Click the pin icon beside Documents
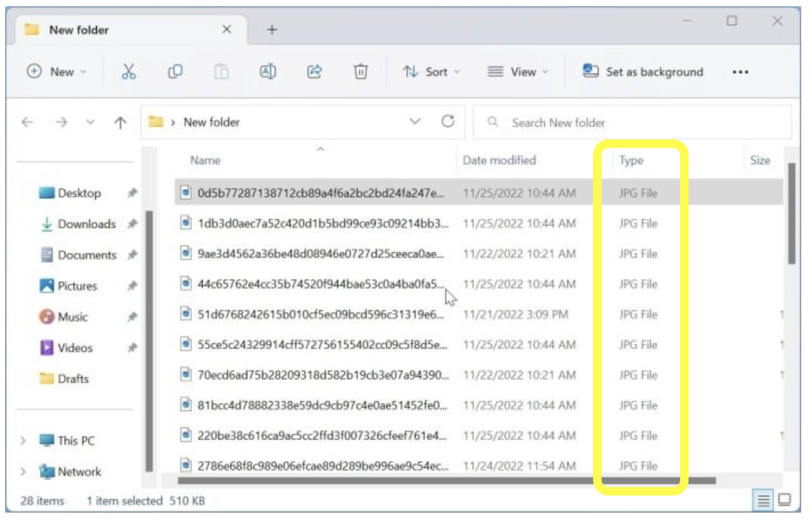This screenshot has height=520, width=812. pyautogui.click(x=132, y=255)
